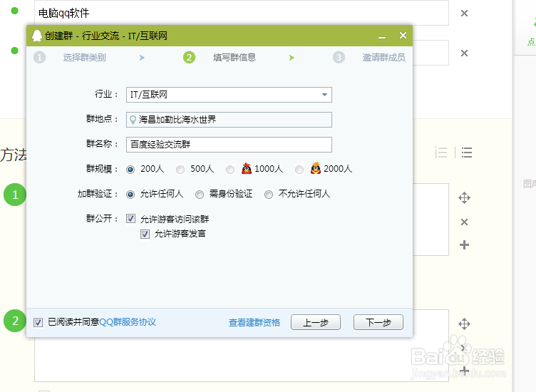Choose 需身份验证 verification option
The height and width of the screenshot is (392, 536).
pyautogui.click(x=200, y=195)
